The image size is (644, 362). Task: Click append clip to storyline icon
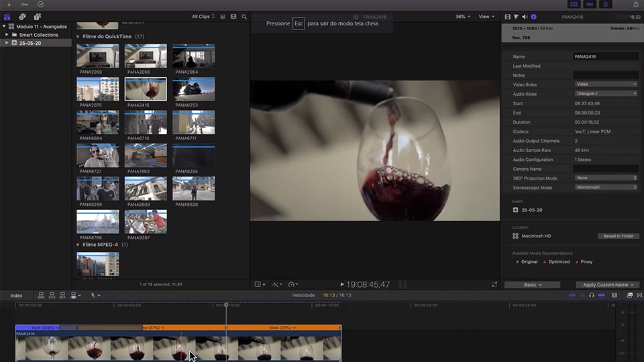pyautogui.click(x=62, y=295)
